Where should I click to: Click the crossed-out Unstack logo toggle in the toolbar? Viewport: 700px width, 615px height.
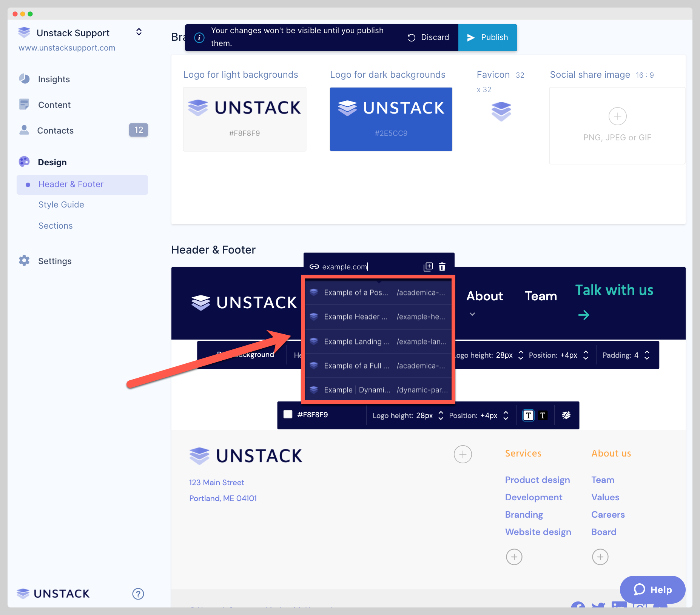(566, 415)
